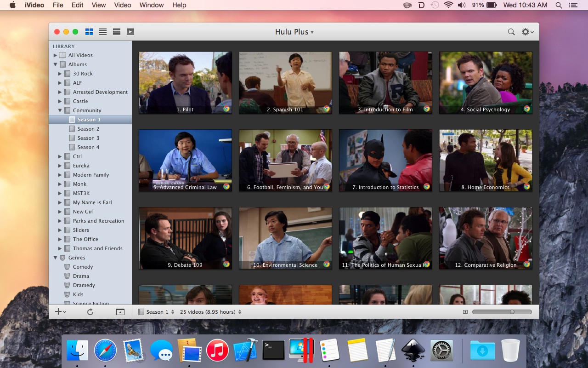Open the video player view icon
This screenshot has width=588, height=368.
pos(130,31)
